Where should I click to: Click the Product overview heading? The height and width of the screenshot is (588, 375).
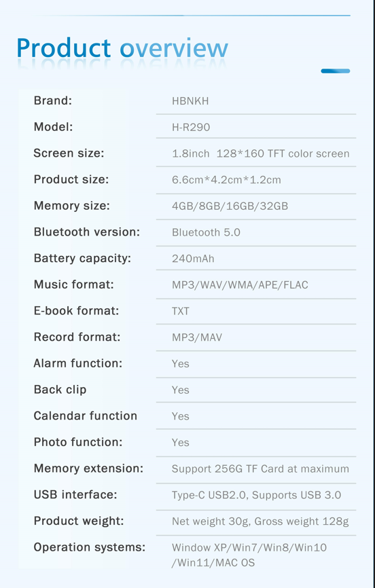pyautogui.click(x=122, y=49)
